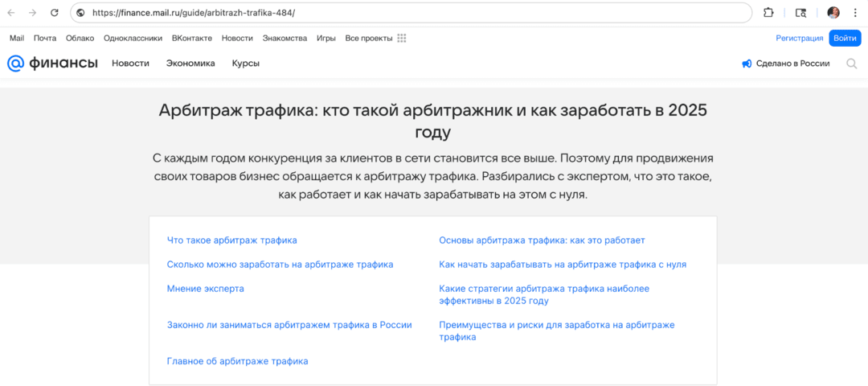Jump to Законно ли заниматься арбитражем в России
This screenshot has width=868, height=386.
(x=289, y=325)
